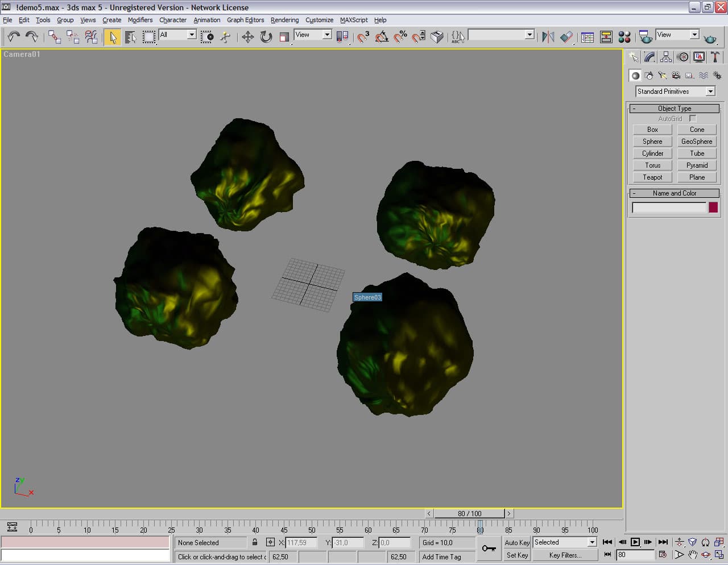The height and width of the screenshot is (565, 728).
Task: Toggle Auto Key animation mode
Action: [x=516, y=542]
